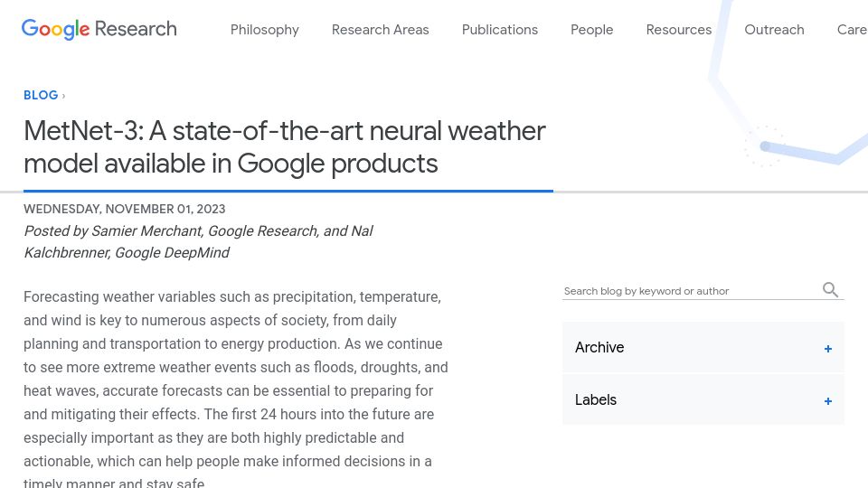Image resolution: width=868 pixels, height=488 pixels.
Task: Open the Outreach nav item
Action: tap(774, 30)
